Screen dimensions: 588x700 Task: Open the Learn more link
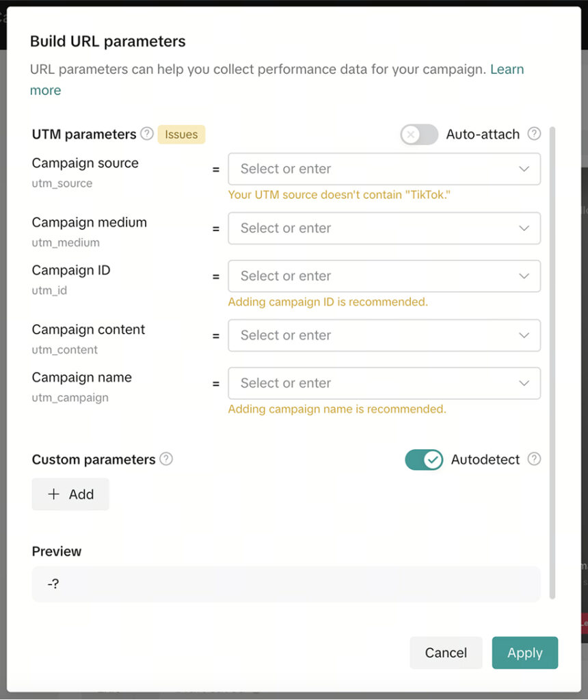tap(507, 70)
